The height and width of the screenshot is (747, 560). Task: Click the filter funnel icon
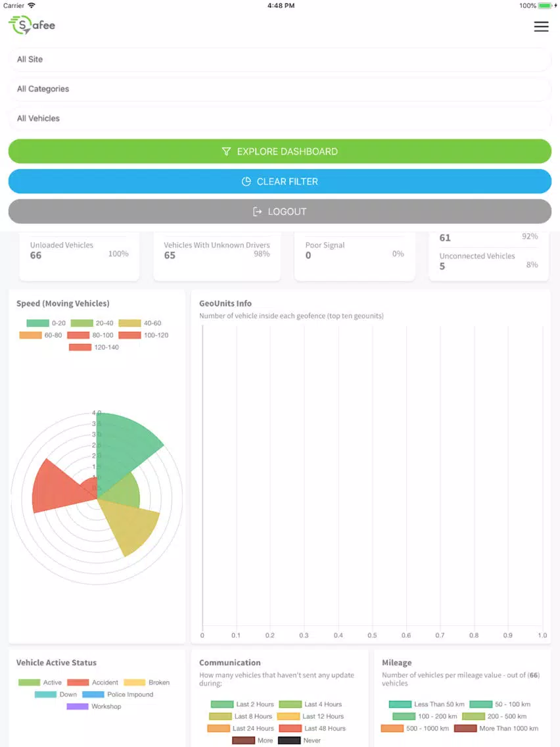click(x=226, y=152)
